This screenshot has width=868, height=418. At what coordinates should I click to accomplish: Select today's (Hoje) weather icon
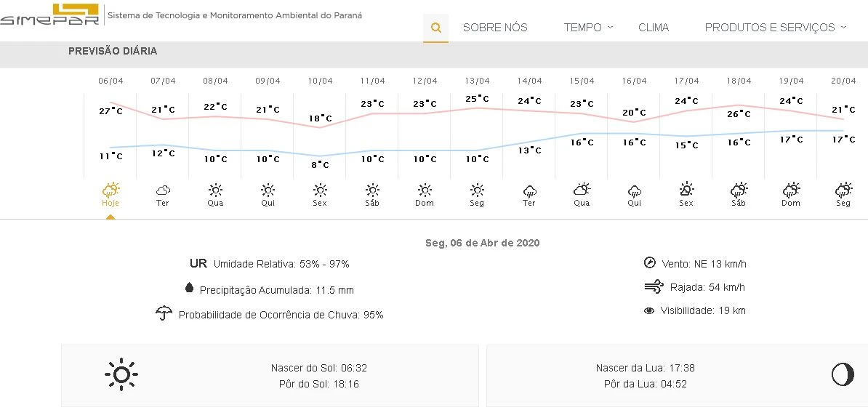110,190
